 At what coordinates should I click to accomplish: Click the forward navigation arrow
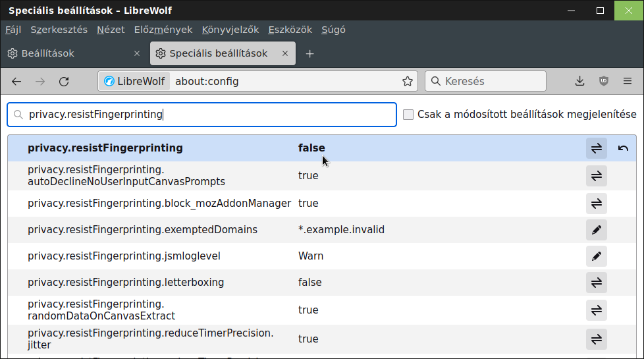pos(40,81)
